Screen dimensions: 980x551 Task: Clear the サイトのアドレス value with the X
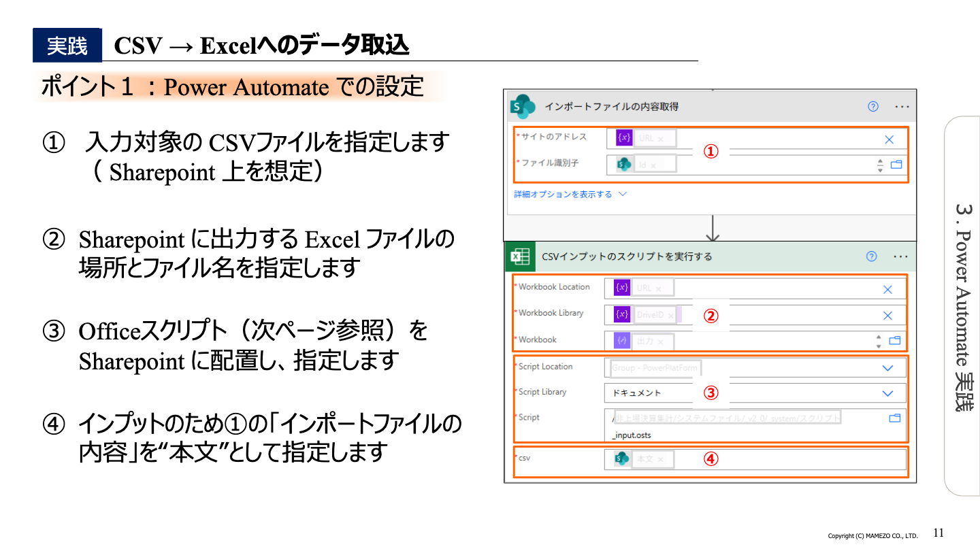[889, 139]
